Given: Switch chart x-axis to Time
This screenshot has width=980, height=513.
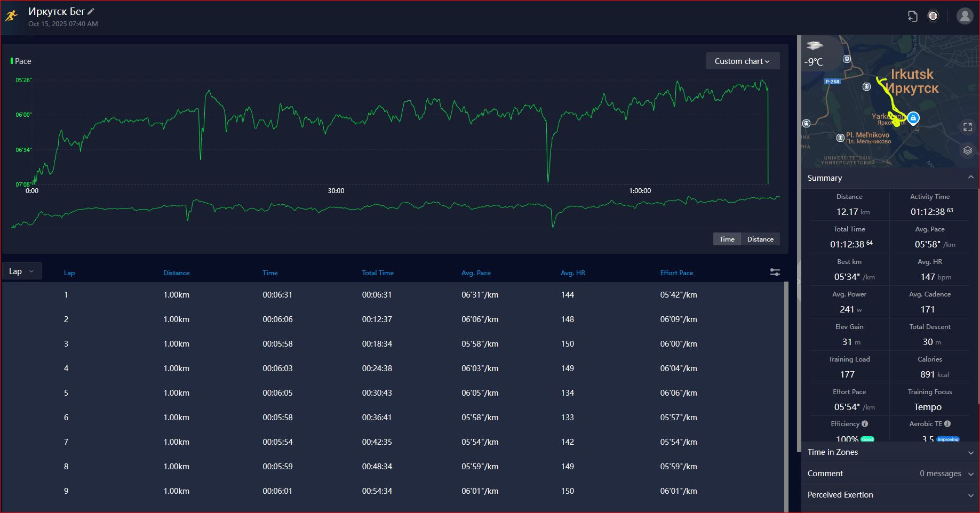Looking at the screenshot, I should tap(727, 239).
